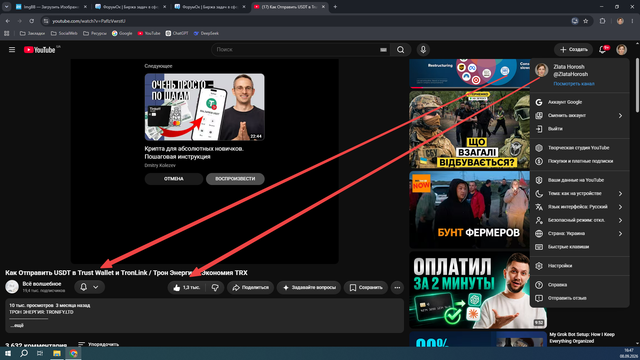This screenshot has width=640, height=360.
Task: Open Chrome apps grid in bookmarks bar
Action: (7, 33)
